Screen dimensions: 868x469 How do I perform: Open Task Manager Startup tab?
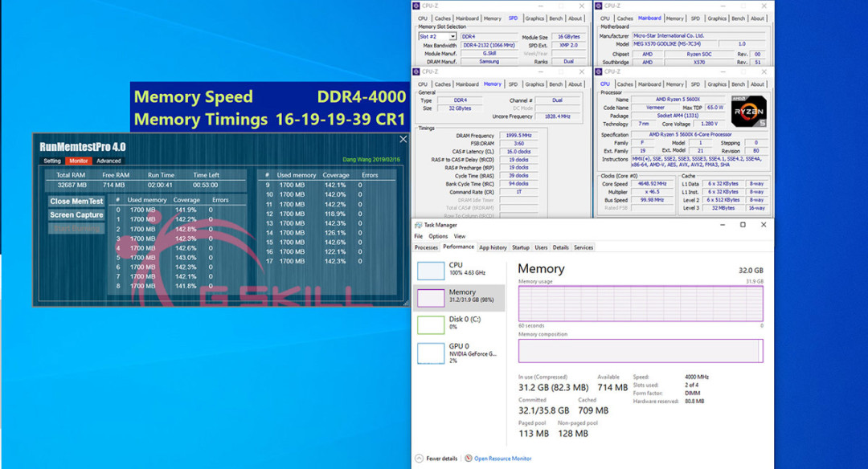coord(520,248)
